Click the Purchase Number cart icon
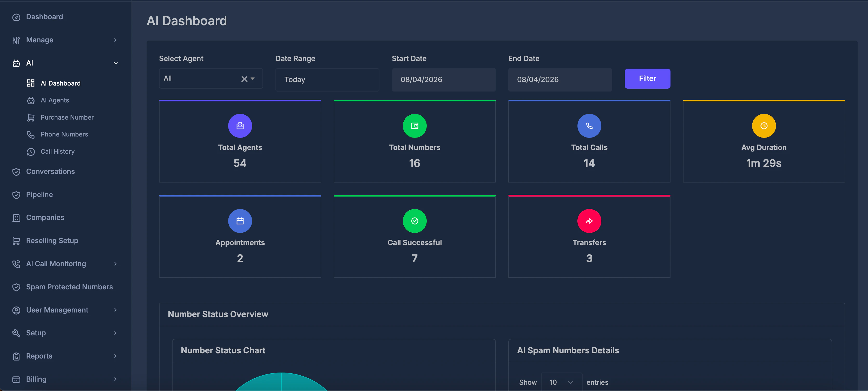The height and width of the screenshot is (391, 868). (x=31, y=117)
